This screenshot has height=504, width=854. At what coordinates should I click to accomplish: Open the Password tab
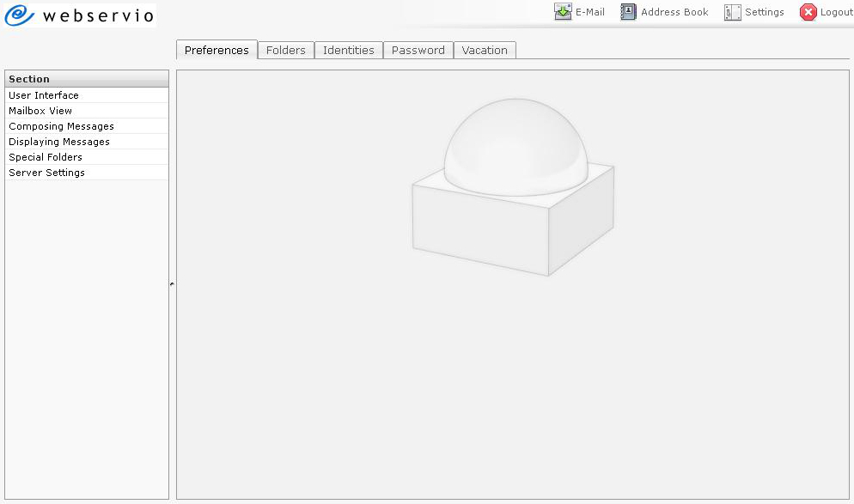(418, 50)
